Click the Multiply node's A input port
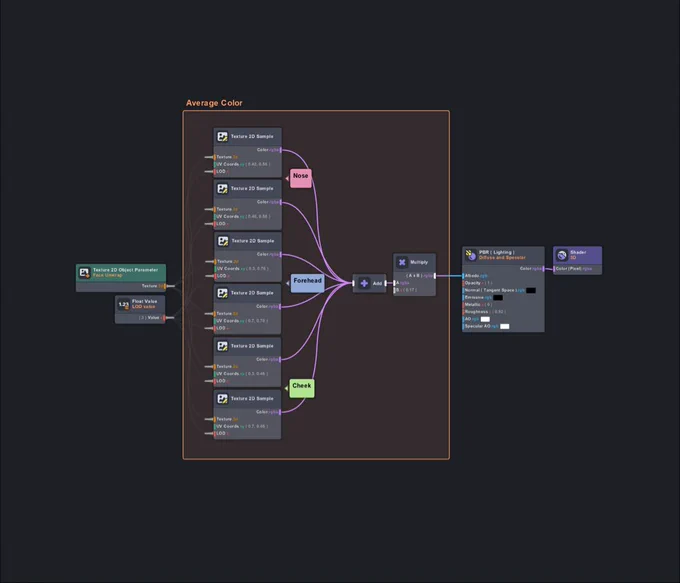 pos(394,283)
